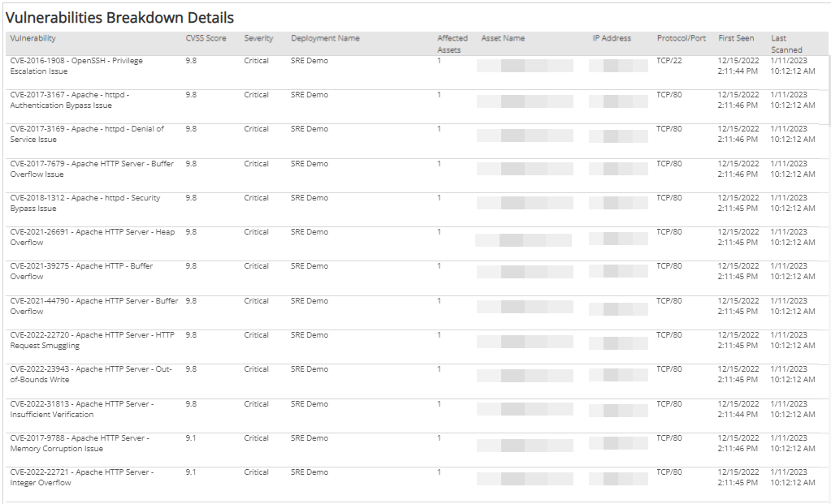Sort by the Vulnerability column header

33,38
